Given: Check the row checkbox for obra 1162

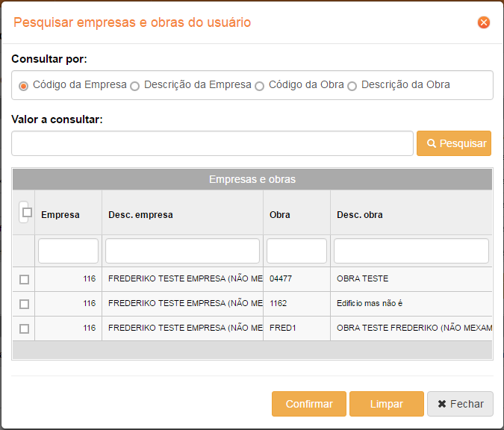Looking at the screenshot, I should [25, 304].
